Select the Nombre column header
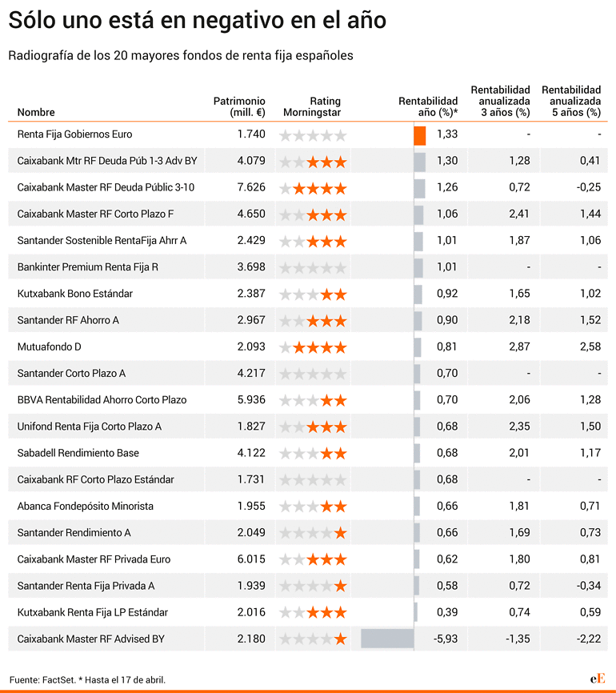The image size is (616, 693). [x=36, y=112]
